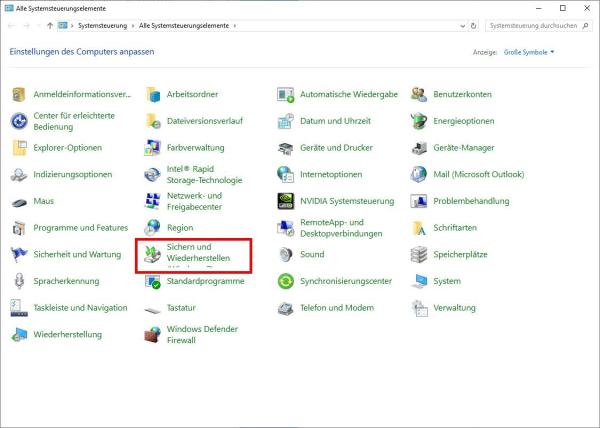Open the Geräte-Manager icon
The width and height of the screenshot is (600, 428).
[x=419, y=147]
